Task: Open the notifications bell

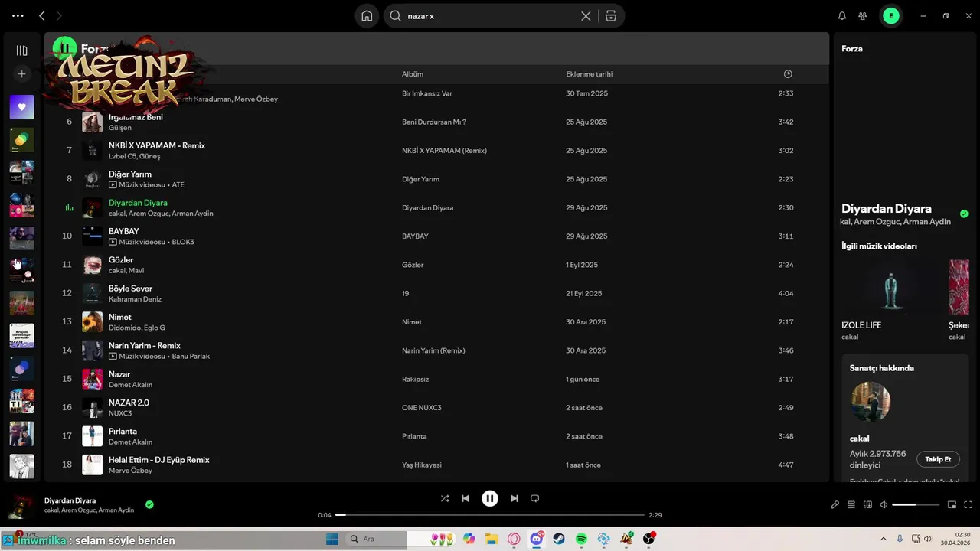Action: click(x=842, y=15)
